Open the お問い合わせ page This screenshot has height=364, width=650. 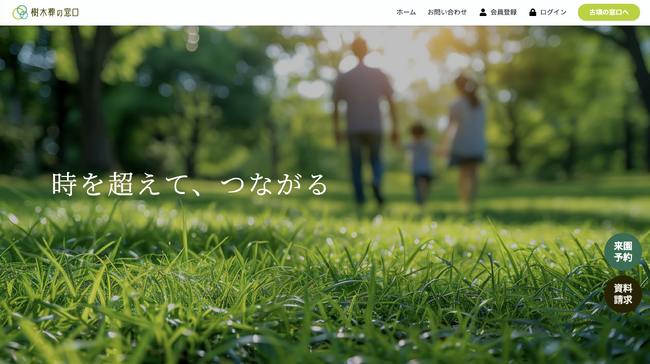tap(447, 12)
